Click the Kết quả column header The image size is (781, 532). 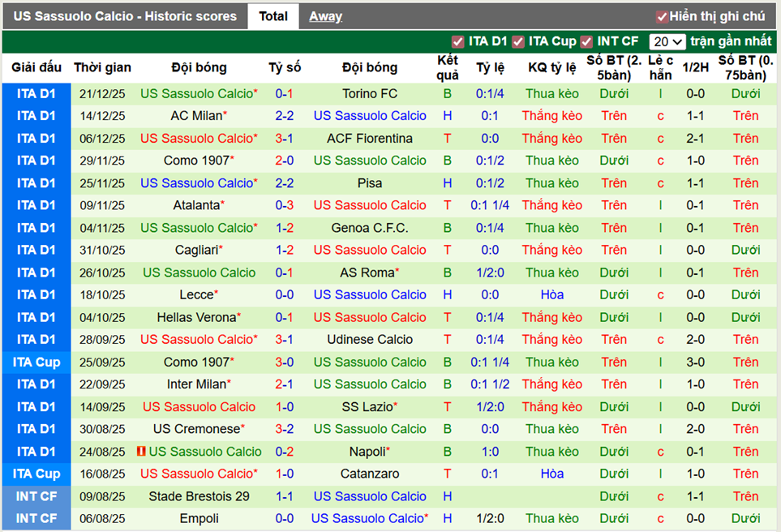448,68
